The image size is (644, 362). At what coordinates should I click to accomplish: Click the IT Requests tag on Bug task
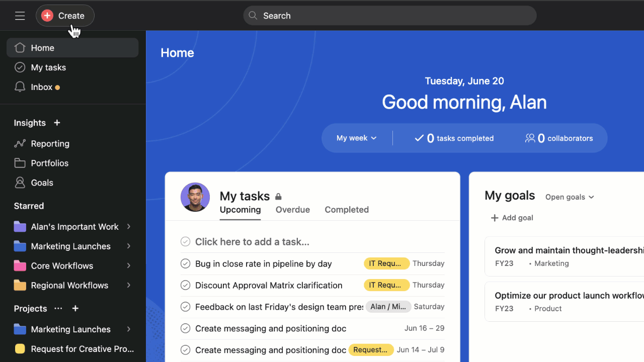386,263
